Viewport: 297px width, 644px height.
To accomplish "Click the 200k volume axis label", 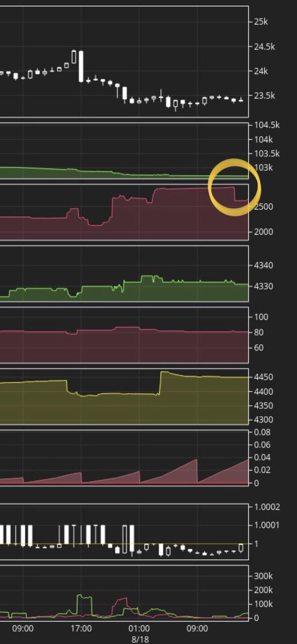I will click(264, 590).
